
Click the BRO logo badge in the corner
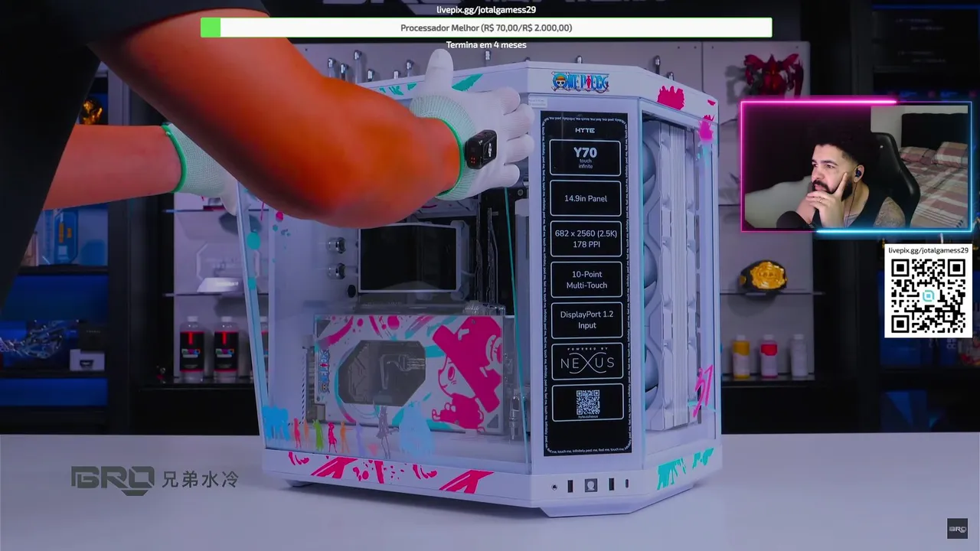tap(957, 529)
